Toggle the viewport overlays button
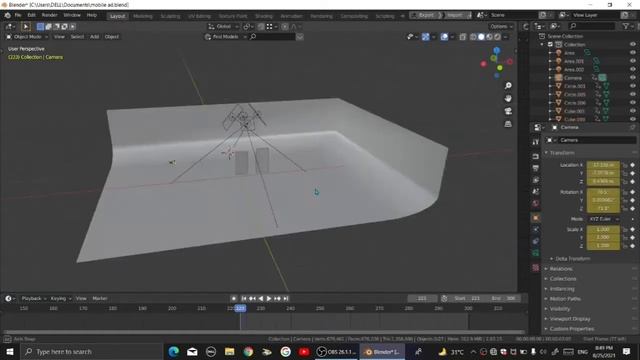 coord(444,37)
